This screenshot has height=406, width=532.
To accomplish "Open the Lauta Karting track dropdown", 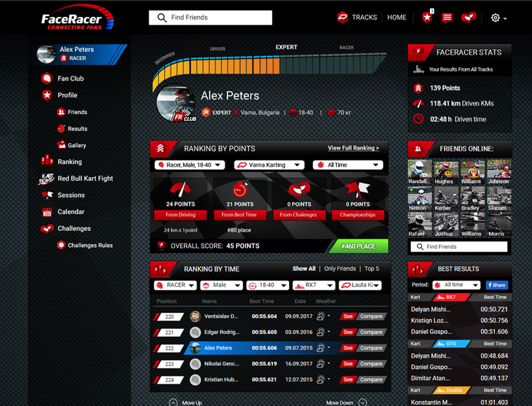I will tap(360, 286).
